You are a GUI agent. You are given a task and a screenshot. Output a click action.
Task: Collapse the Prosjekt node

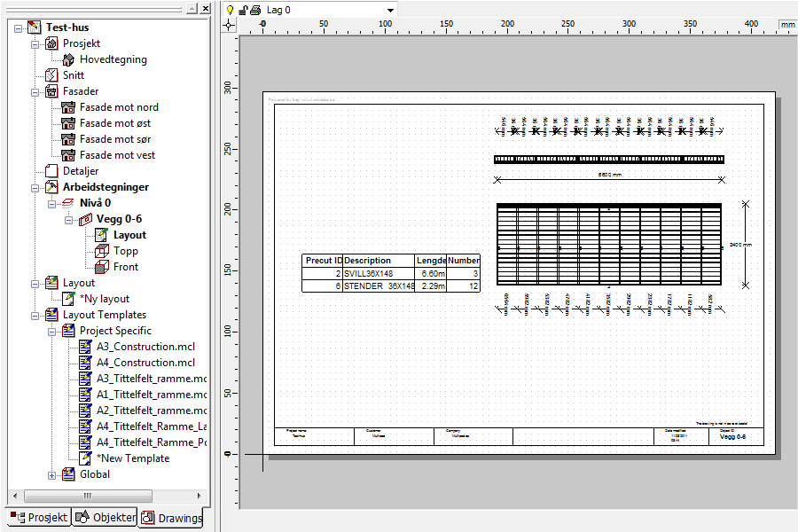coord(35,44)
